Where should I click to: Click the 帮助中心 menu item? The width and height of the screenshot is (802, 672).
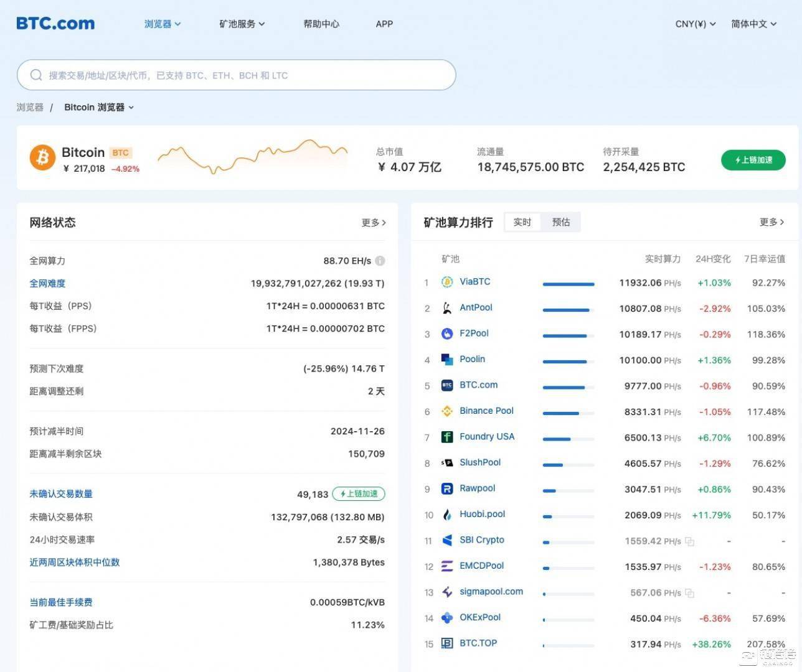click(321, 24)
